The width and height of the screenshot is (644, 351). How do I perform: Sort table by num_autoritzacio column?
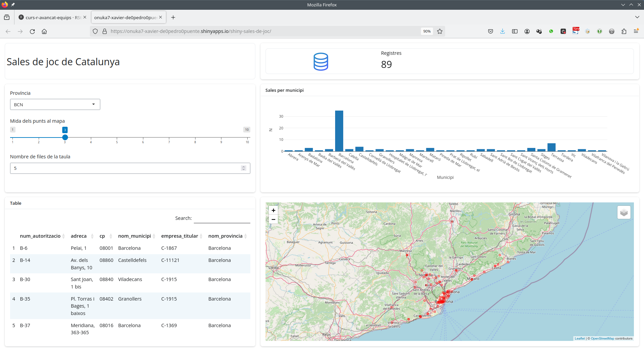(40, 236)
